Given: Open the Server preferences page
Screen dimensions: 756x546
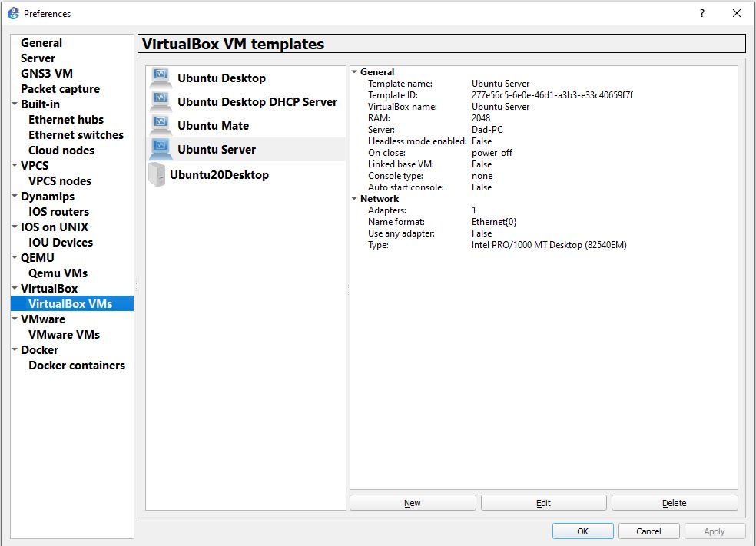Looking at the screenshot, I should coord(38,58).
